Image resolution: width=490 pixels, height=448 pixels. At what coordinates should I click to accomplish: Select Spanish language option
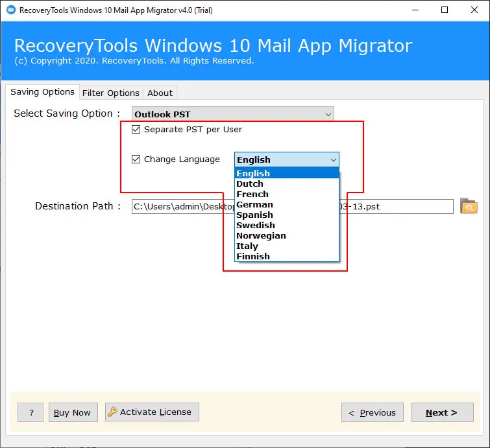(254, 215)
